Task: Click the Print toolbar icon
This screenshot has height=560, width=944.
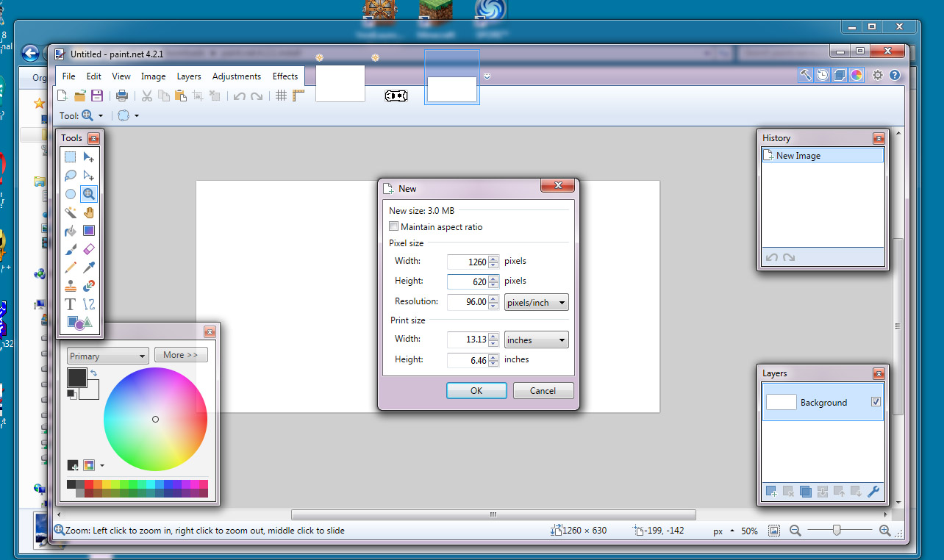Action: point(122,96)
